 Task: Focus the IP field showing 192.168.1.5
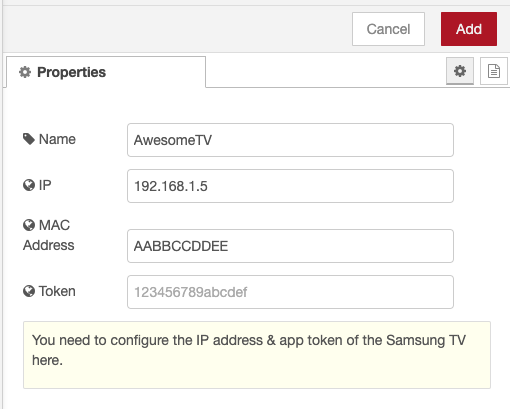(290, 186)
